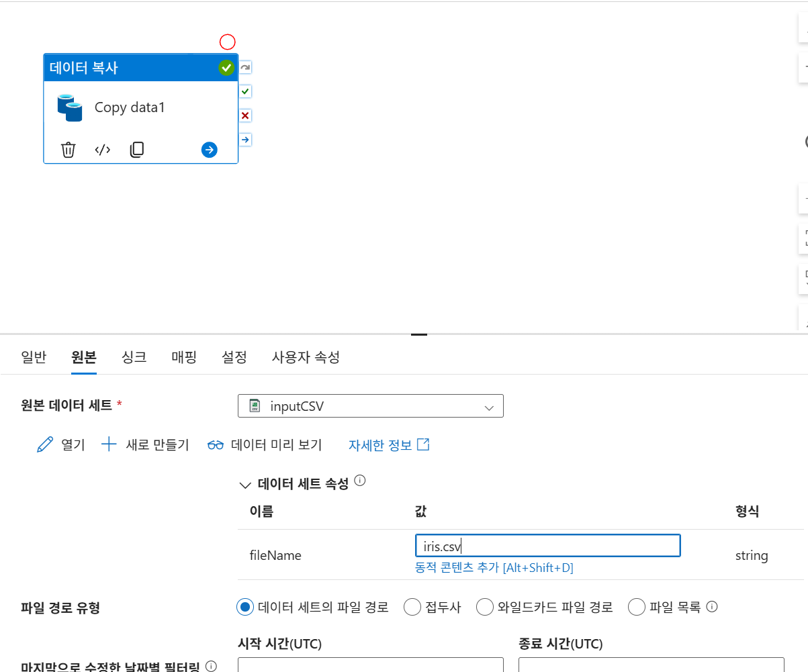
Task: Click green validation checkmark on activity header
Action: (x=226, y=67)
